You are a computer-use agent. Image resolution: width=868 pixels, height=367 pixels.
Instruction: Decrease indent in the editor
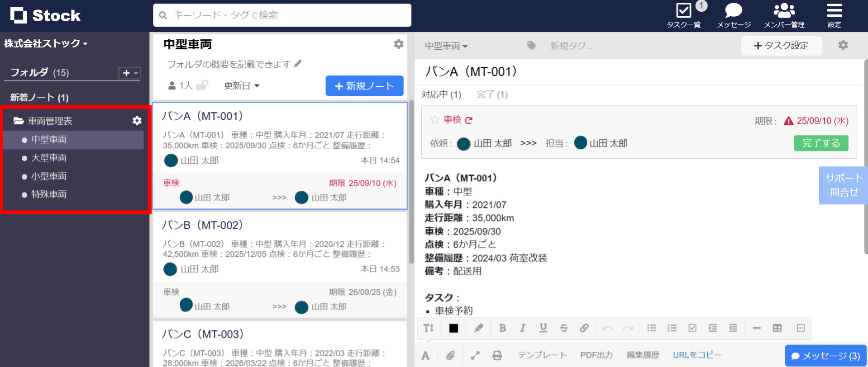[x=733, y=328]
